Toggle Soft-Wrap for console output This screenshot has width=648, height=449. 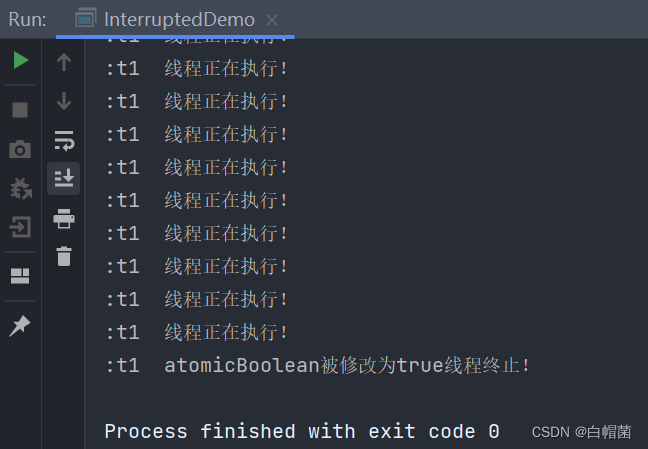[x=64, y=141]
